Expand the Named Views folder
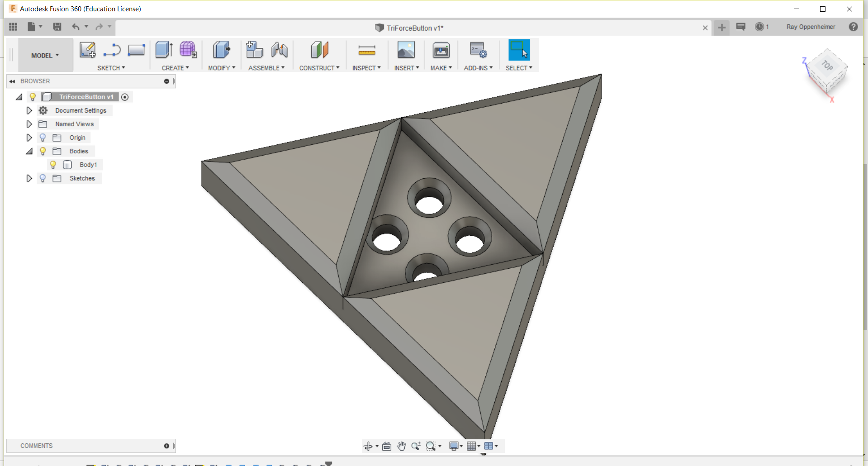Viewport: 868px width, 466px height. click(x=29, y=124)
